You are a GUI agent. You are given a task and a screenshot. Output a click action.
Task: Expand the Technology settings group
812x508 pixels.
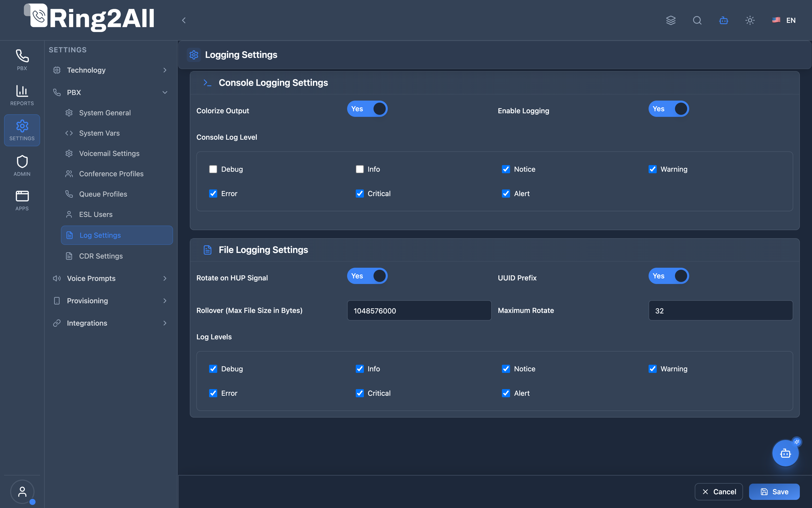(x=110, y=70)
